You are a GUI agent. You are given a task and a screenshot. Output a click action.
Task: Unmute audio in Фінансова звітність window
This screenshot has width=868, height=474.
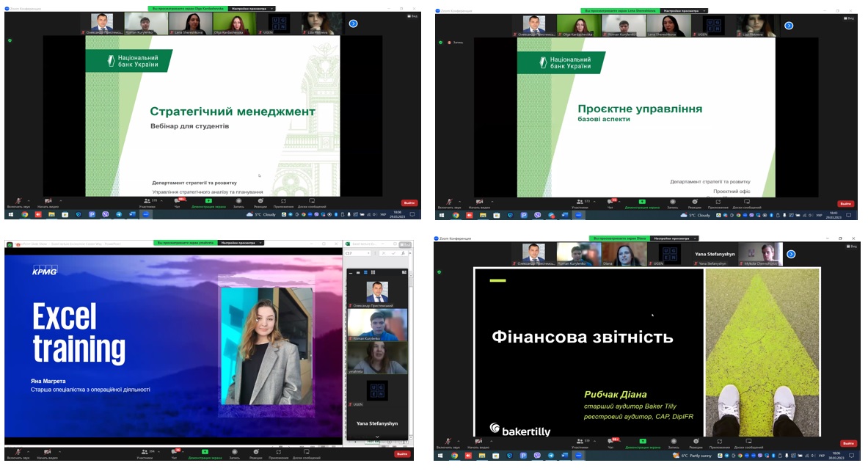coord(448,443)
